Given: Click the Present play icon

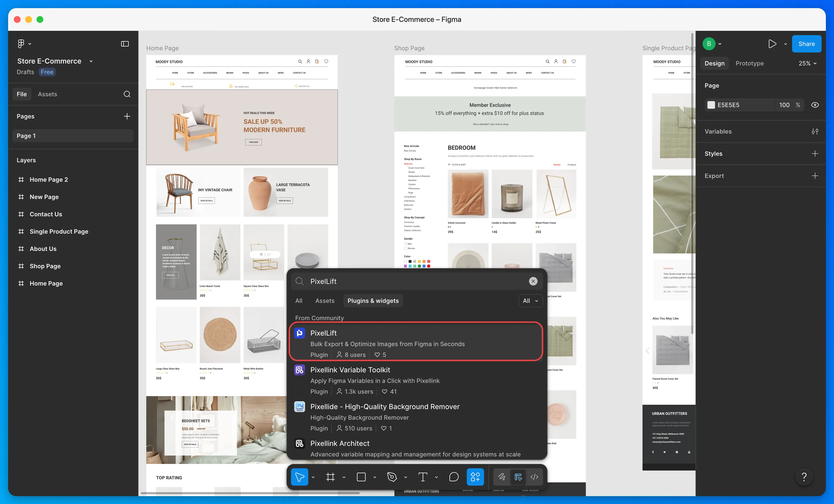Looking at the screenshot, I should click(x=772, y=44).
